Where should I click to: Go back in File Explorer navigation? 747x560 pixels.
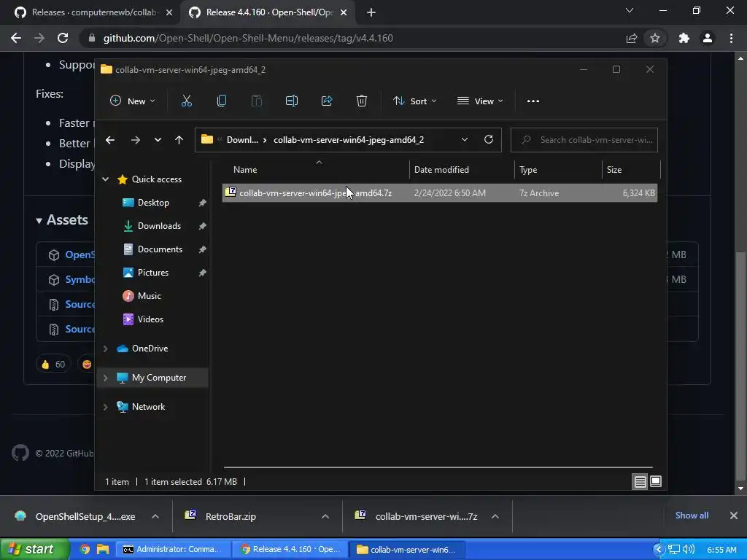point(110,140)
